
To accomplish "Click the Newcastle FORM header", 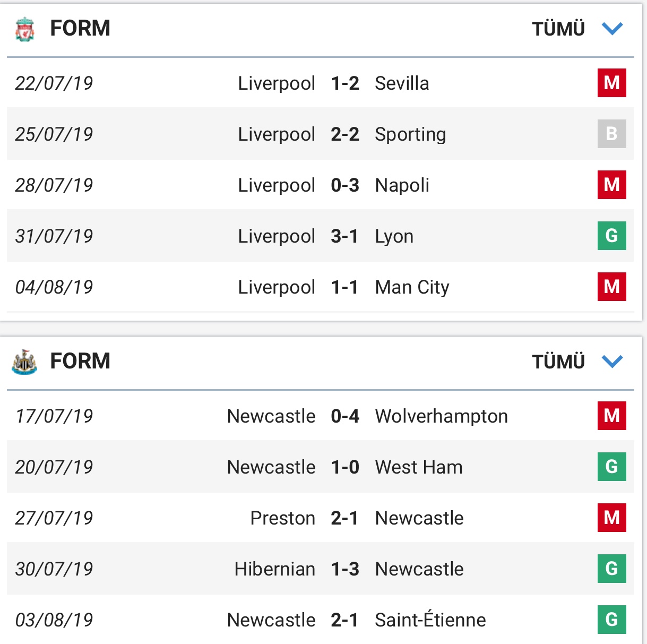I will [x=80, y=361].
